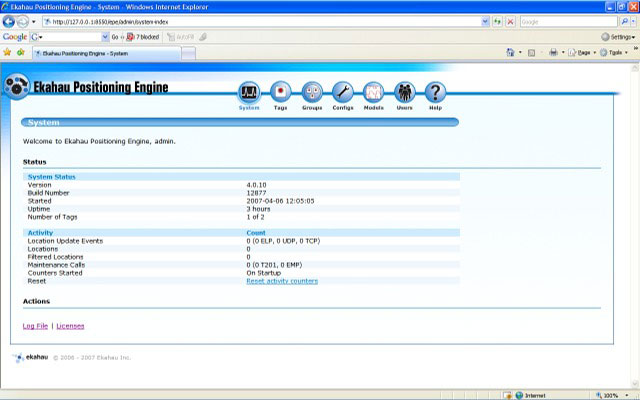Click the Internet zone globe in status bar
Viewport: 640px width, 400px height.
[x=519, y=395]
